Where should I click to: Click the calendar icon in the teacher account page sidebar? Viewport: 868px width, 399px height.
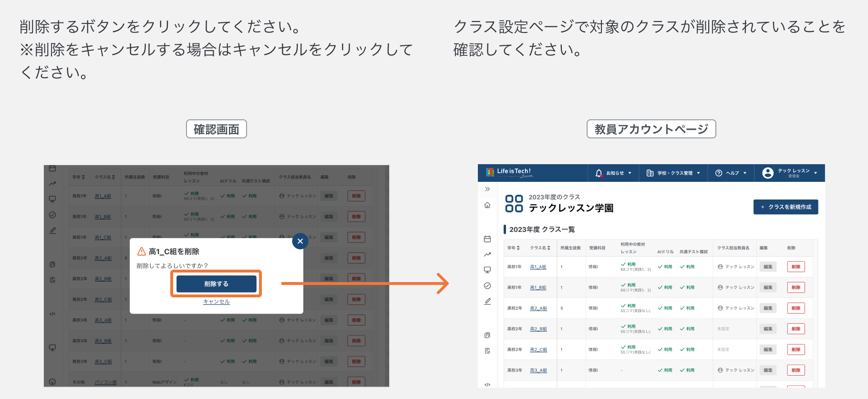[487, 239]
